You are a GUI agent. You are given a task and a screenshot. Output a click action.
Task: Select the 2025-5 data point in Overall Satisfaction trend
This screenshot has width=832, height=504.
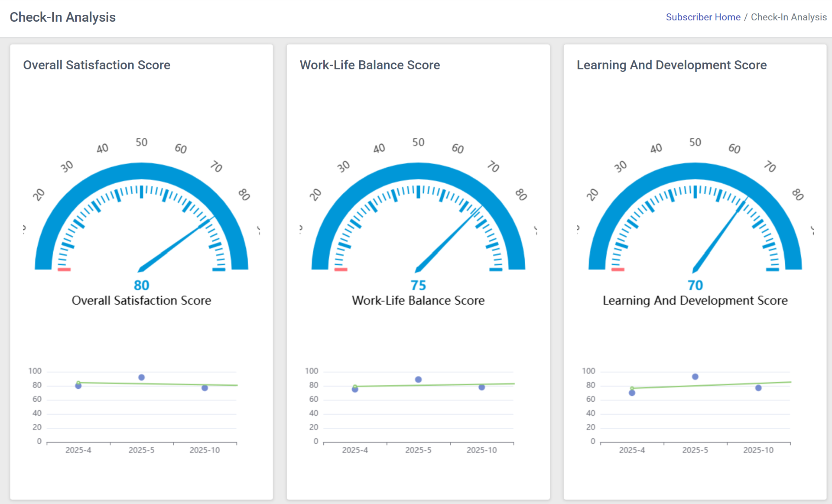coord(141,377)
